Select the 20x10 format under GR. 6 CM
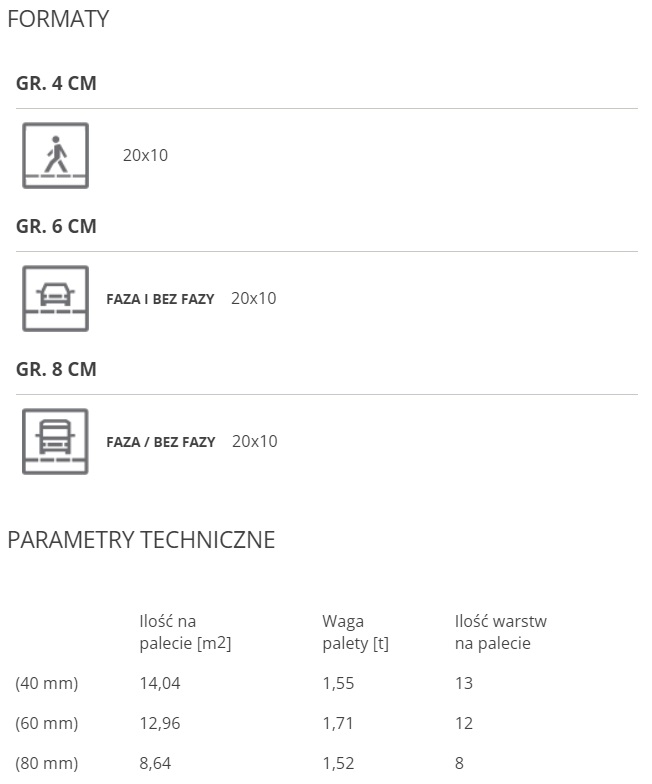 (x=254, y=298)
